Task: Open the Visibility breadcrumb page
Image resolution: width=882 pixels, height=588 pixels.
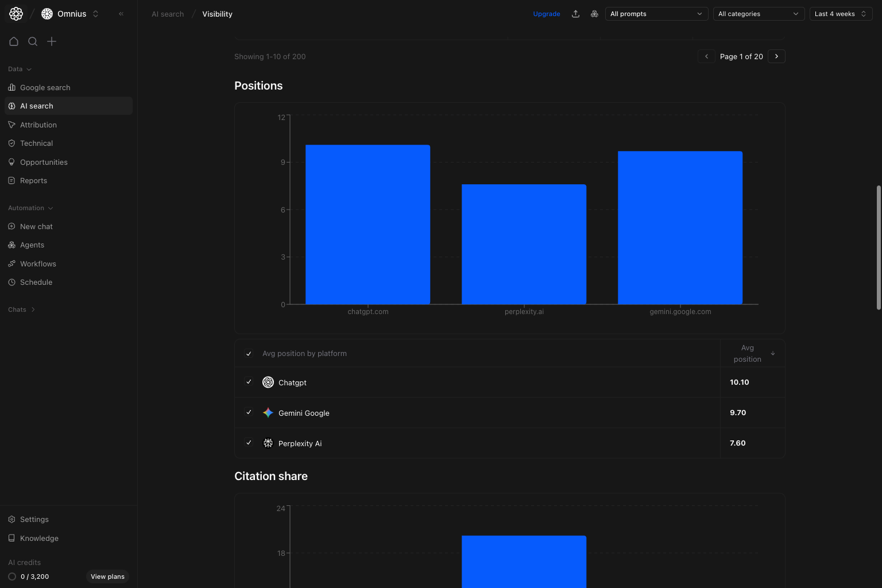Action: pyautogui.click(x=216, y=14)
